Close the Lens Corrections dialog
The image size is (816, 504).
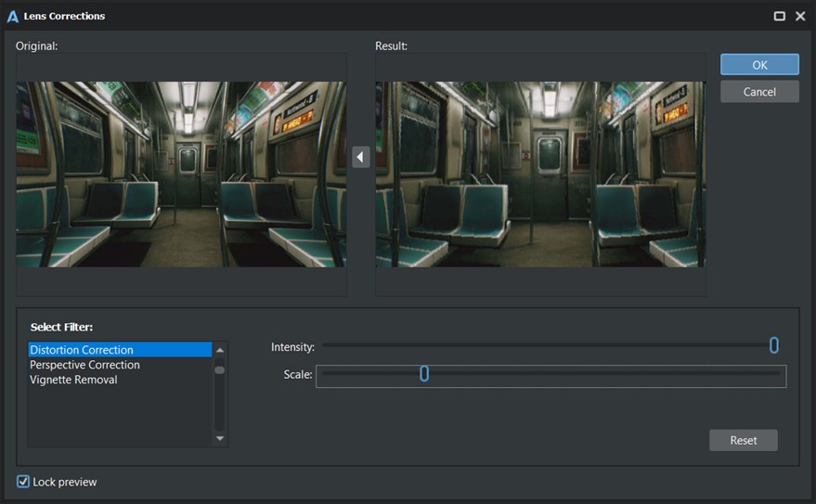point(800,16)
